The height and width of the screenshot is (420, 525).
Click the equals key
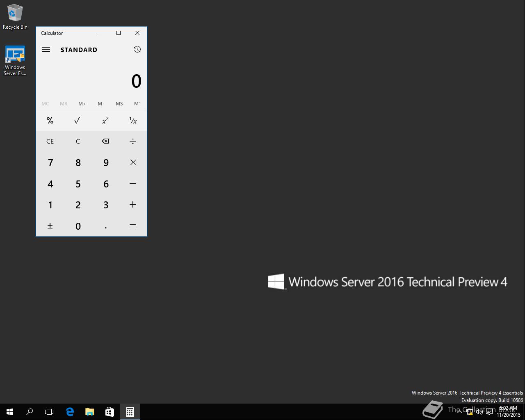[x=133, y=226]
